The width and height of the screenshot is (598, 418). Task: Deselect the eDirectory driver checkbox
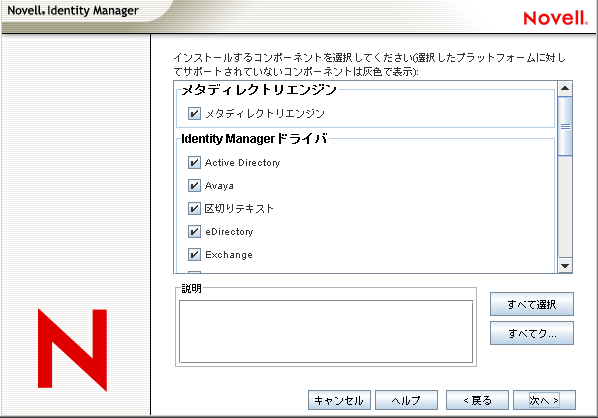point(194,232)
